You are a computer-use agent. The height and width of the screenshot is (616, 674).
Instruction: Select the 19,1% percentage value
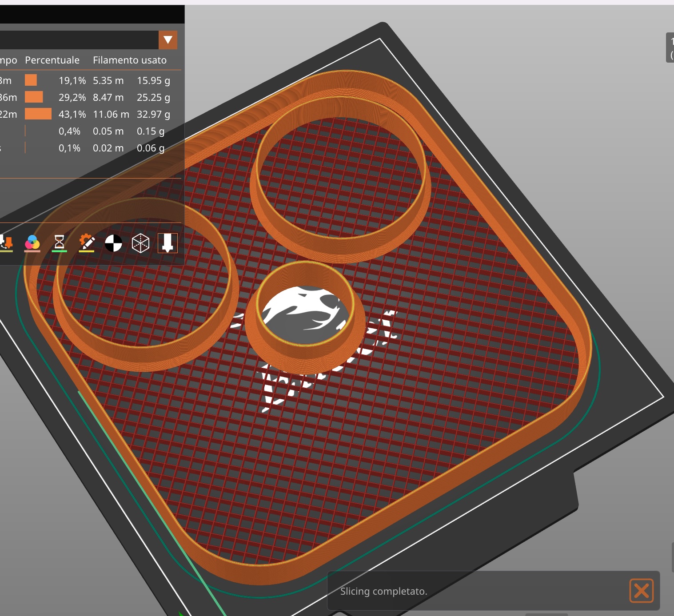point(72,80)
